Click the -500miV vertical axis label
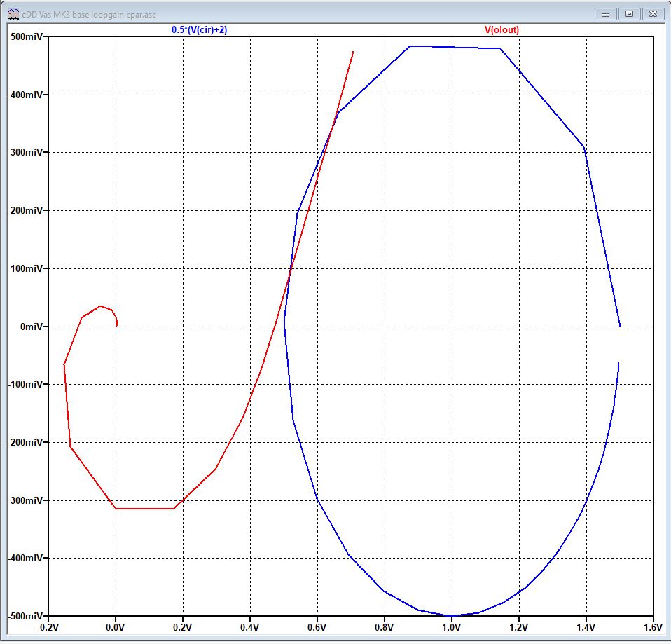Screen dimensions: 671x644 (25, 616)
